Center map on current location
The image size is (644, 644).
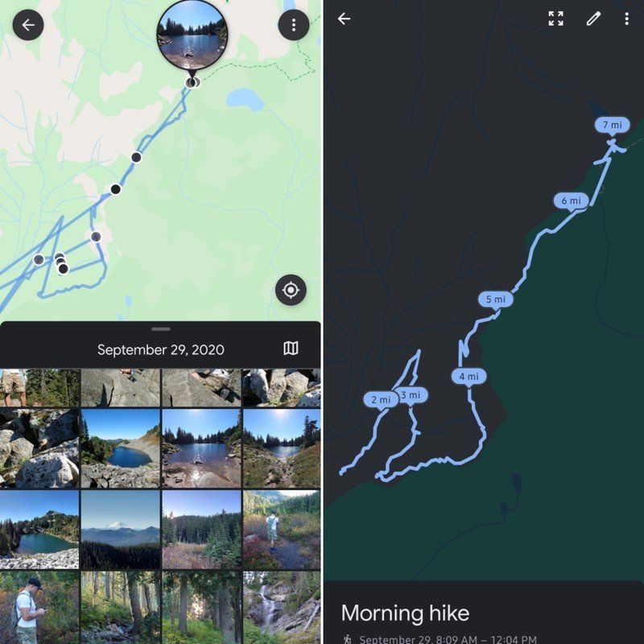pyautogui.click(x=291, y=290)
